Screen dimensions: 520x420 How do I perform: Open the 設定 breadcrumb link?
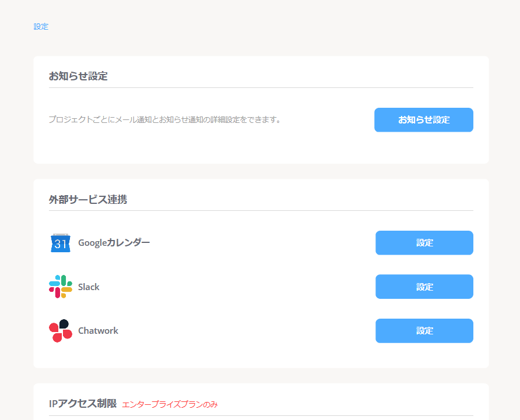[41, 27]
